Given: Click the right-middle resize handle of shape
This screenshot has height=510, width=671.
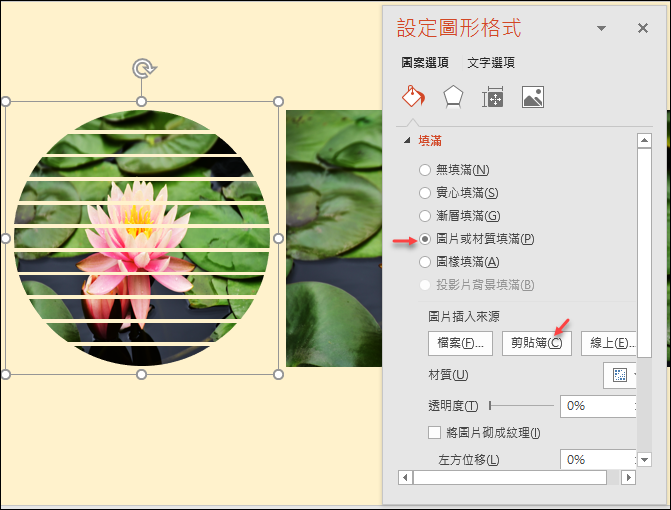Looking at the screenshot, I should pos(278,238).
